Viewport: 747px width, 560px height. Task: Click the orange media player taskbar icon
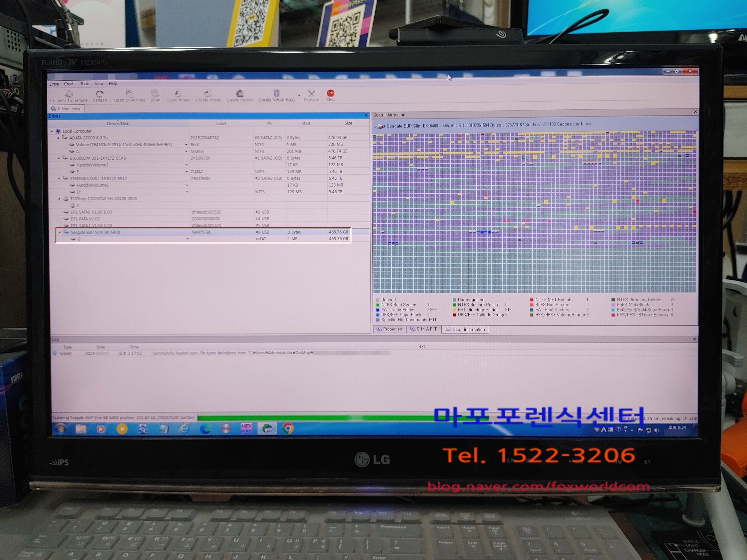click(x=122, y=429)
